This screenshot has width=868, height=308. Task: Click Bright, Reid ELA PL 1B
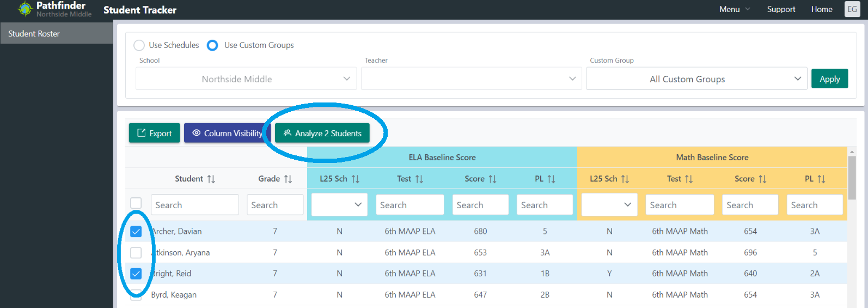545,274
